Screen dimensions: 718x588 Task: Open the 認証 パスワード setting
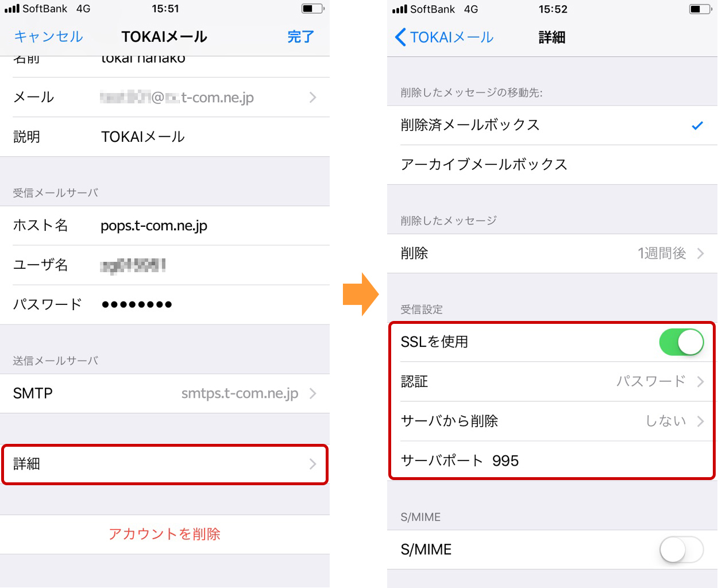tap(552, 381)
